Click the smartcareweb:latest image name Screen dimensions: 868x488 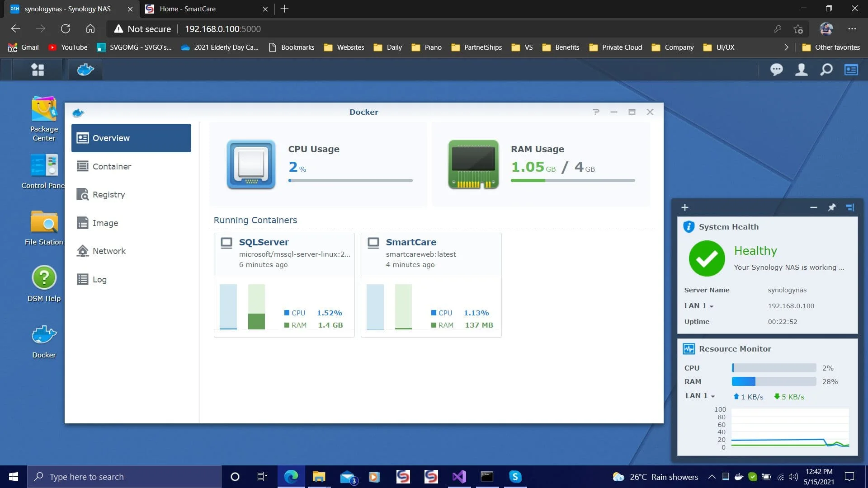pos(420,254)
